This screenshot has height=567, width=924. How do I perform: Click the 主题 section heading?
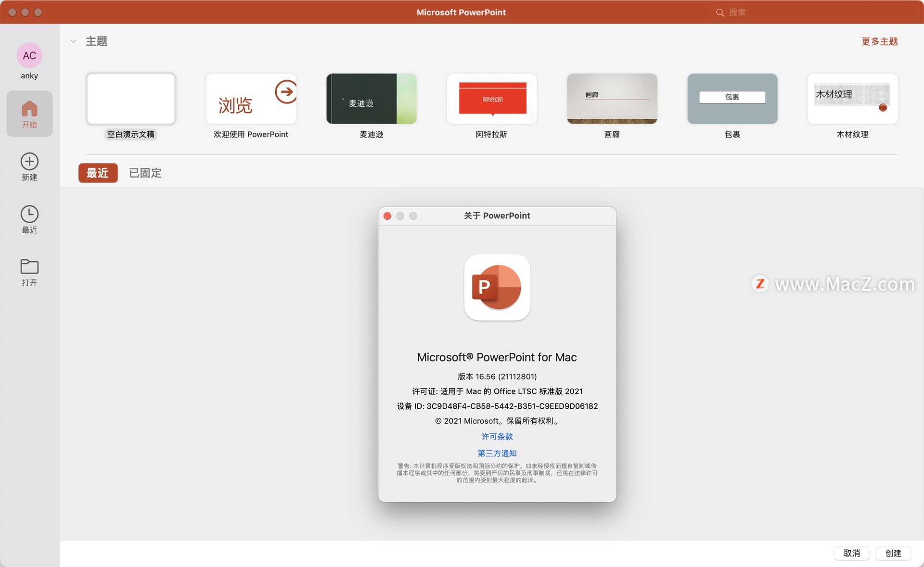pyautogui.click(x=97, y=41)
